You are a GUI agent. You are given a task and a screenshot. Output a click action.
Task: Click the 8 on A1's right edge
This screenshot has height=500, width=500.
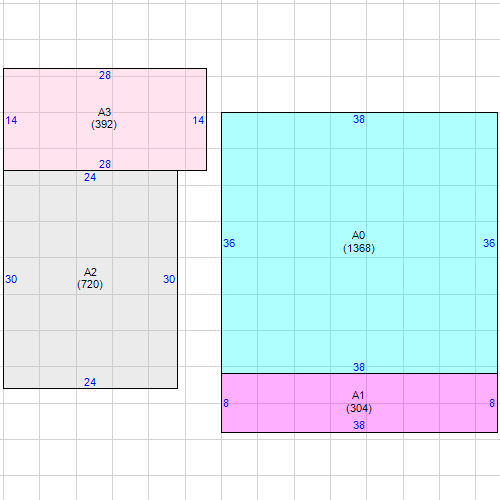click(492, 403)
